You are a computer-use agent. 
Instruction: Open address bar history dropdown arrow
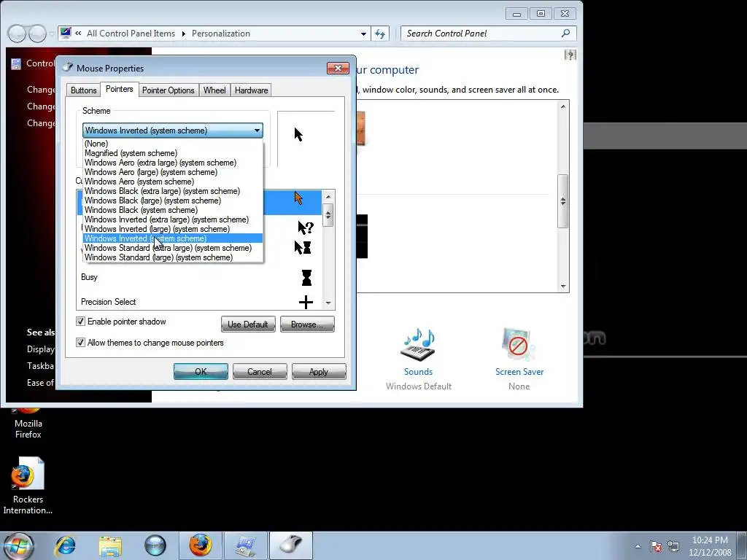(363, 34)
